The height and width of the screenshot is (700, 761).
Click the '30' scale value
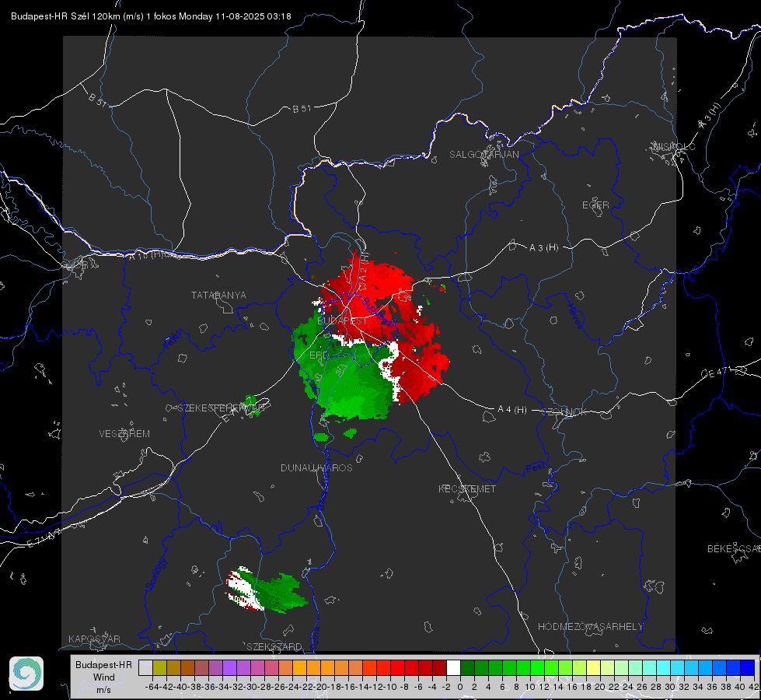(670, 687)
